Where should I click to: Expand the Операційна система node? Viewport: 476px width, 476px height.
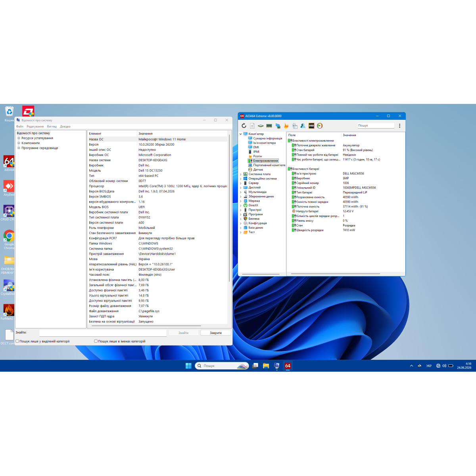[x=240, y=178]
